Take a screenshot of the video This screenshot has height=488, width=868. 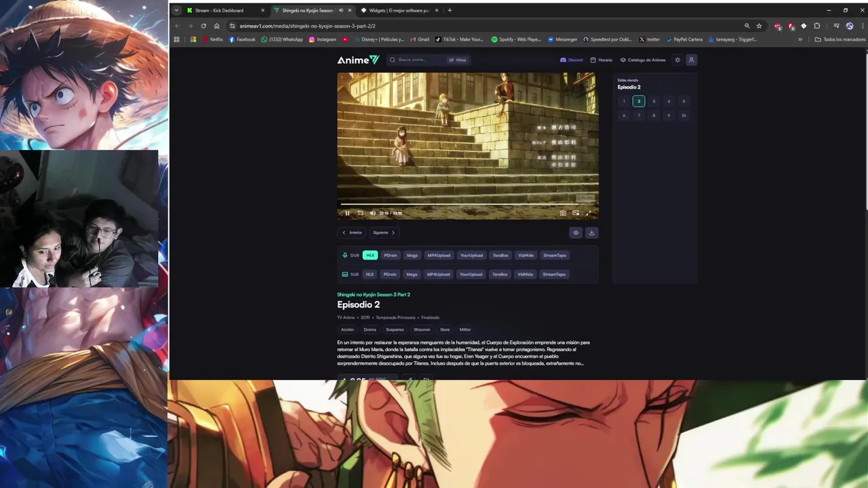coord(563,213)
